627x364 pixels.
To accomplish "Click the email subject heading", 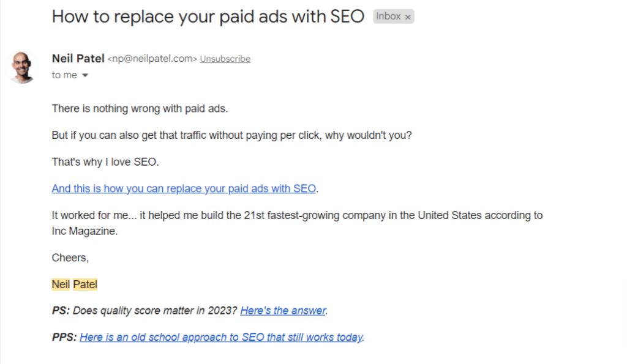I will pos(208,17).
